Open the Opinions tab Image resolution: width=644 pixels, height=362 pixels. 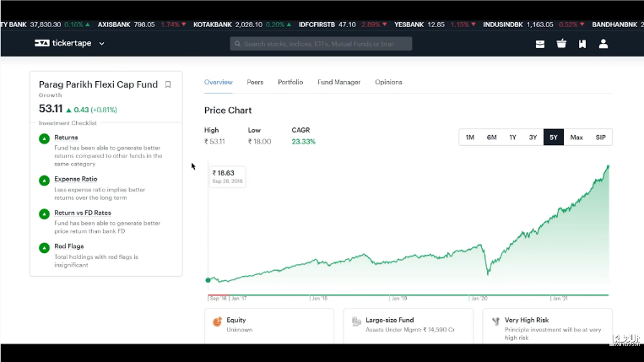pyautogui.click(x=388, y=82)
